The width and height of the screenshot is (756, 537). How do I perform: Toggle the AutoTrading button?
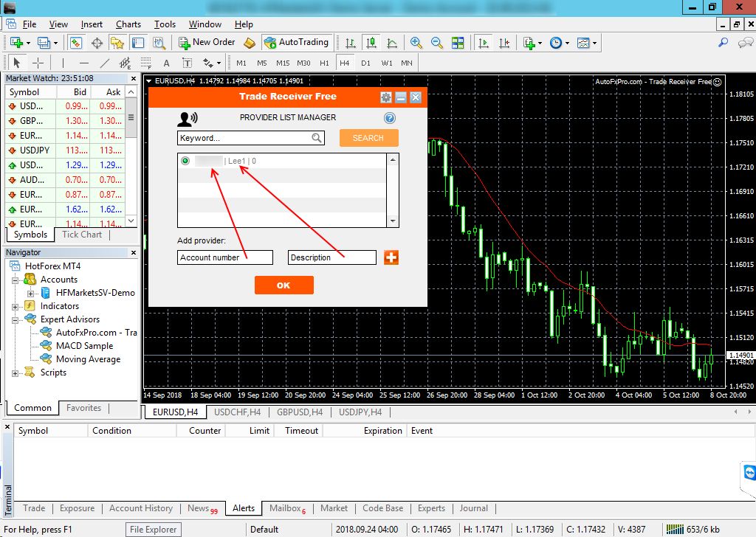(x=295, y=42)
